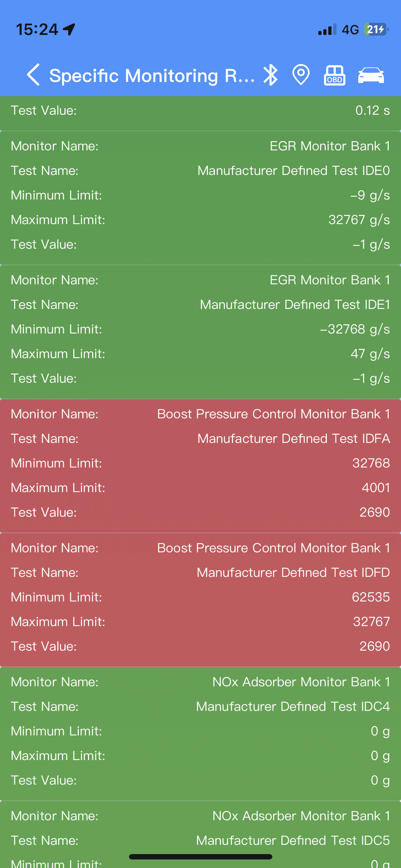Tap the 4001 maximum limit value

tap(376, 488)
